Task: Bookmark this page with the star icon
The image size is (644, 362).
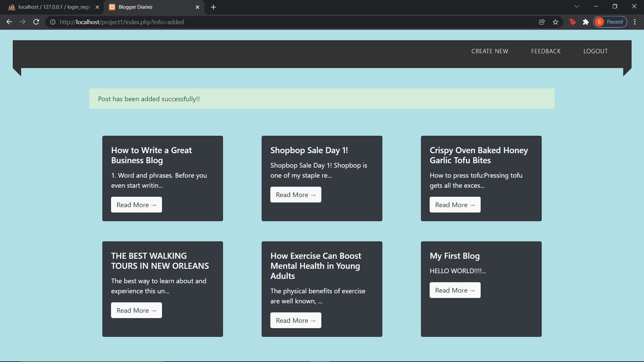Action: pyautogui.click(x=555, y=22)
